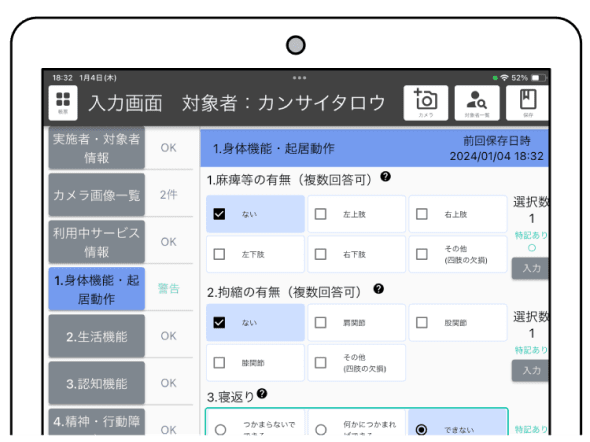
Task: Tap 入力 button beside 麻痺 question
Action: tap(531, 268)
